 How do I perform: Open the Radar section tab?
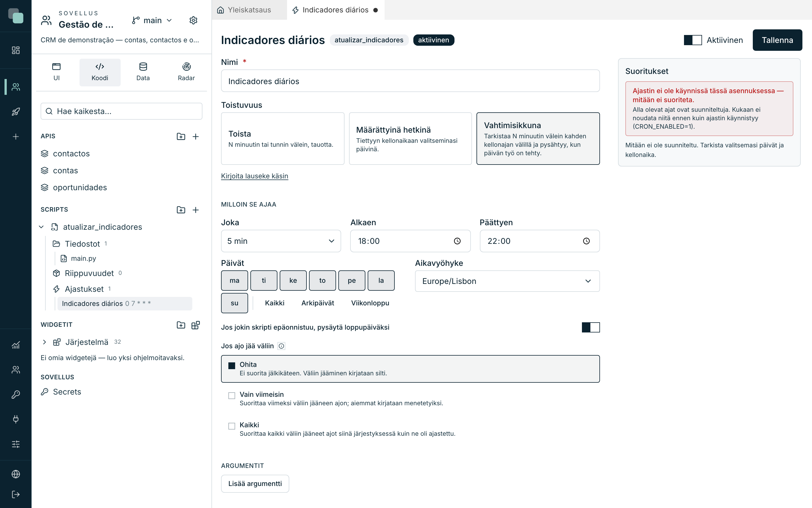click(x=186, y=72)
